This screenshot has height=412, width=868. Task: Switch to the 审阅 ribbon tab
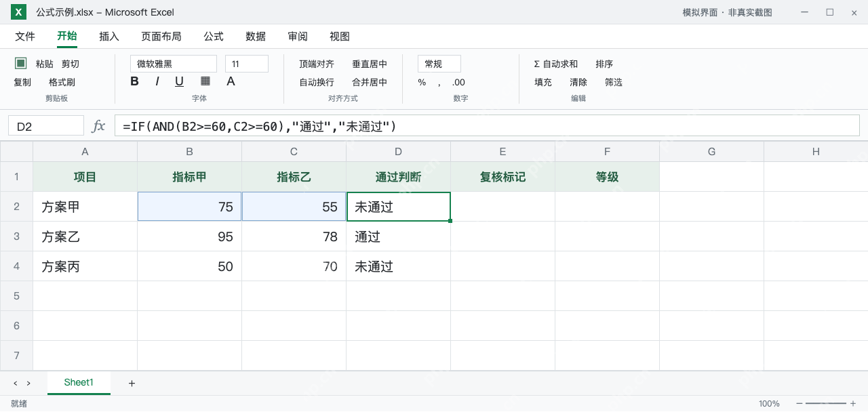298,37
